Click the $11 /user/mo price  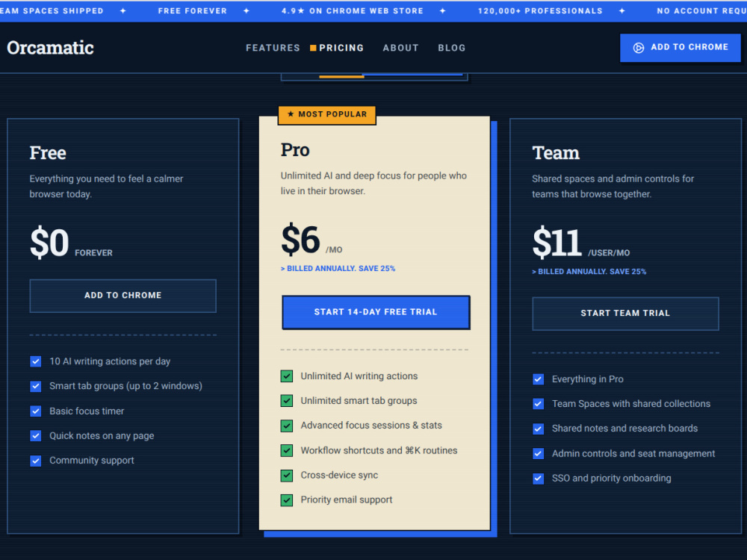(580, 243)
